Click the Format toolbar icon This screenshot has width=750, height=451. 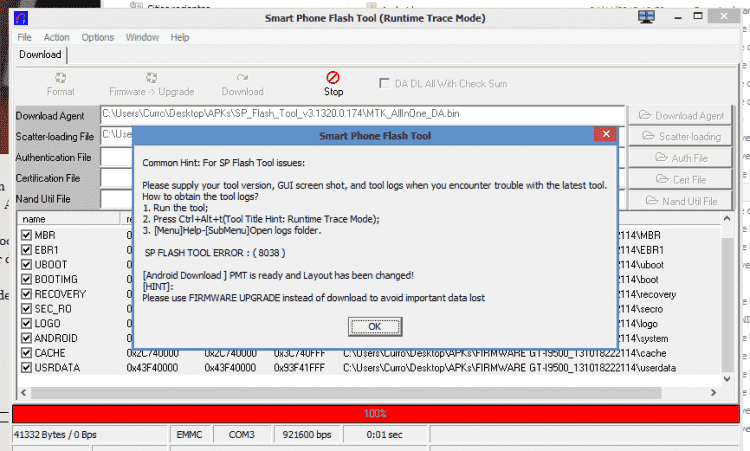pyautogui.click(x=60, y=78)
